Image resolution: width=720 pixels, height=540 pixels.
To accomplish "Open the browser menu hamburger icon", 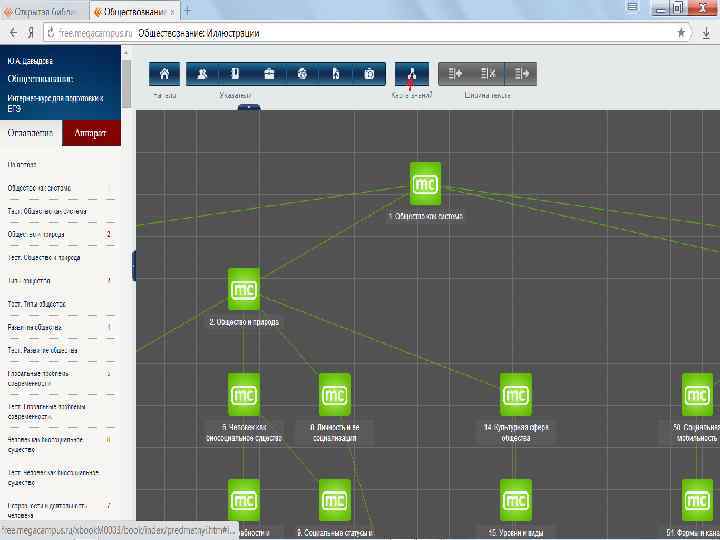I will pos(632,7).
